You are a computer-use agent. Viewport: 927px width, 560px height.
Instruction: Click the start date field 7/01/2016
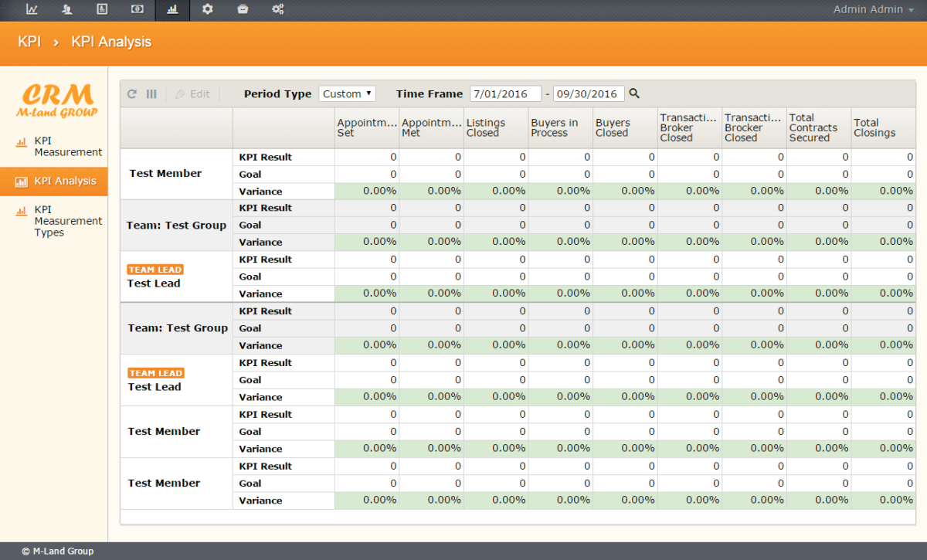click(x=504, y=93)
